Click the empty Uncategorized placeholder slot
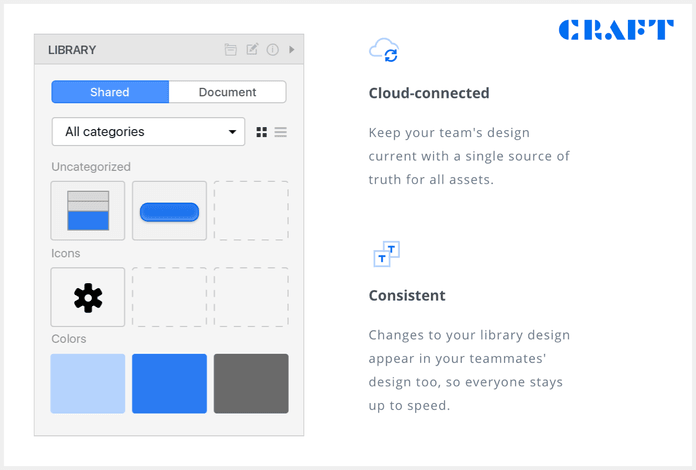Screen dimensions: 696x470 click(x=251, y=211)
